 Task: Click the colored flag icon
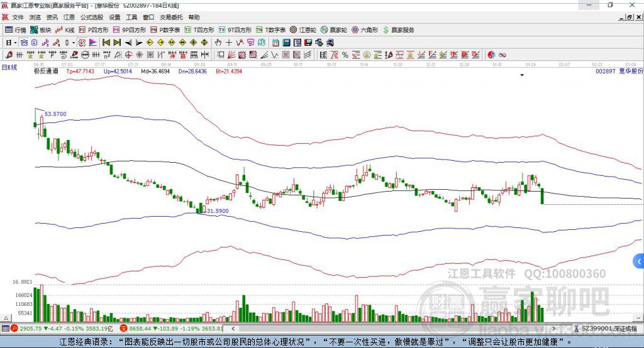pyautogui.click(x=93, y=42)
